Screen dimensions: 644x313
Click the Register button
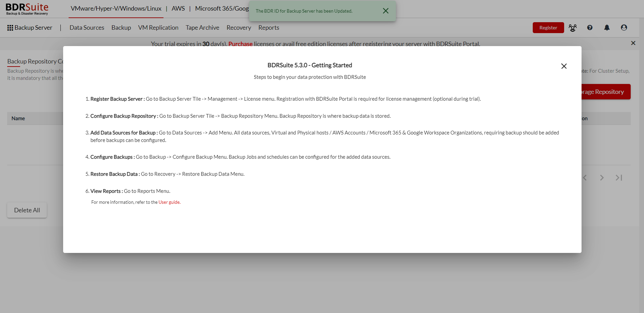pos(548,28)
